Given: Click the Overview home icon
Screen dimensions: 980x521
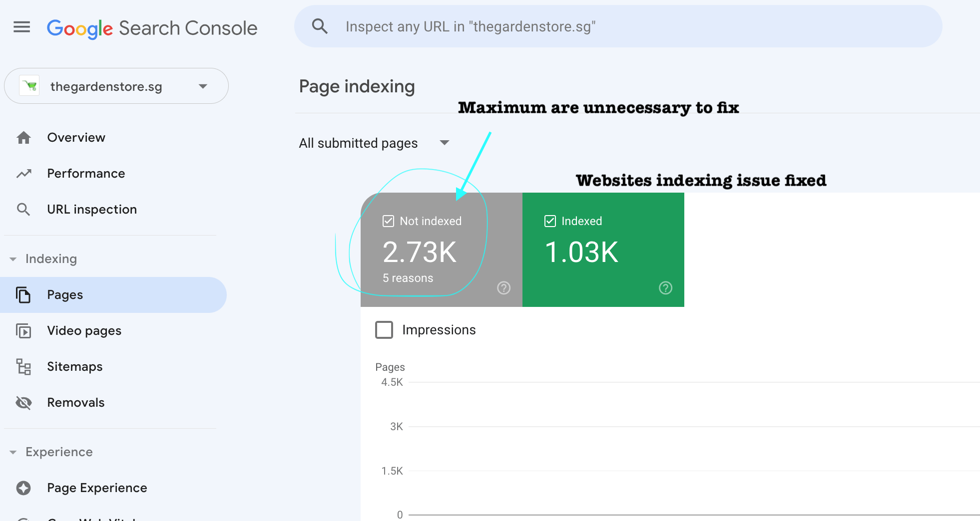Looking at the screenshot, I should pos(23,138).
